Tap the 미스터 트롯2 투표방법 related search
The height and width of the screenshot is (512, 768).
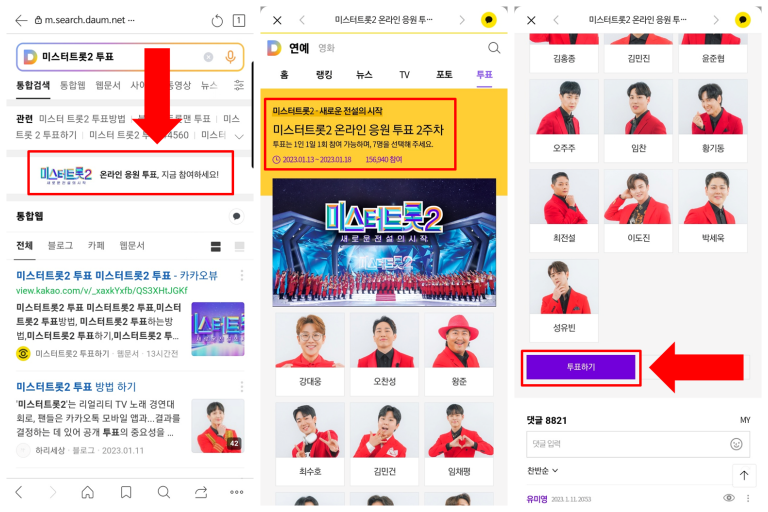82,119
